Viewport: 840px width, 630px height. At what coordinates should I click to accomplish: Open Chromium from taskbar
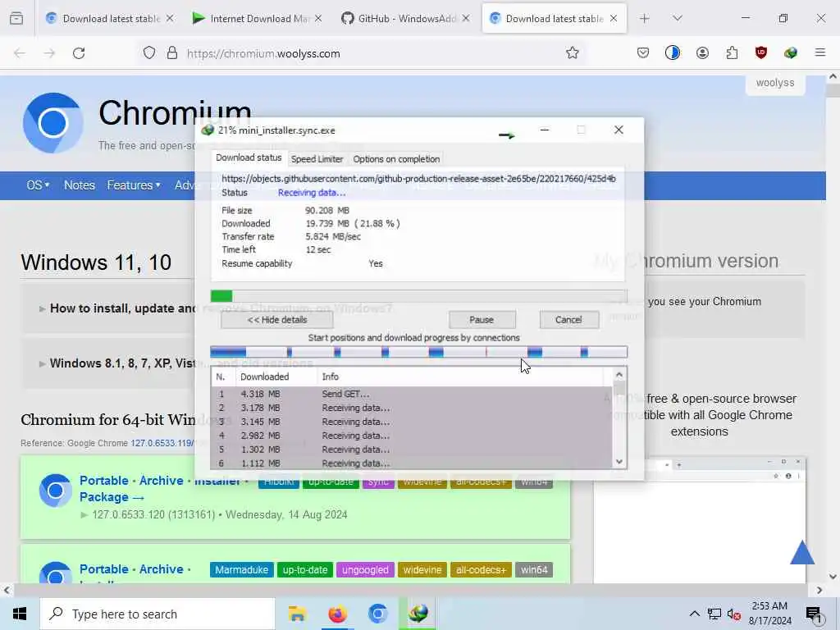[x=377, y=614]
